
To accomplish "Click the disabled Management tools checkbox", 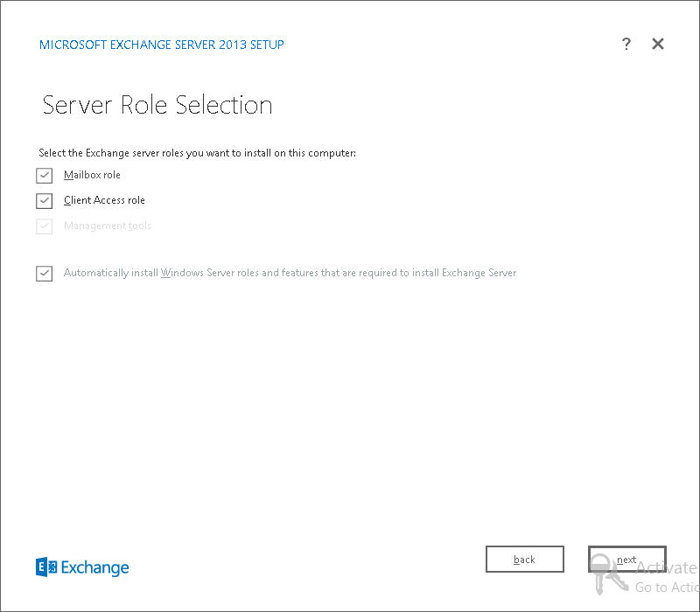I will 45,226.
